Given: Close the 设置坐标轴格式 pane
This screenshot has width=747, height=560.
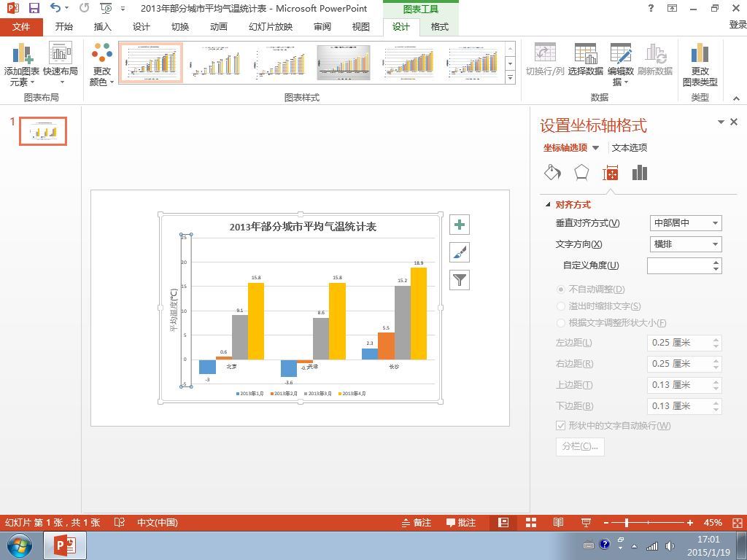Looking at the screenshot, I should coord(734,122).
